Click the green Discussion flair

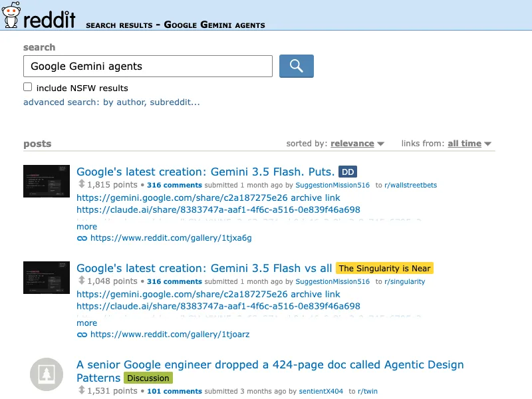click(148, 378)
